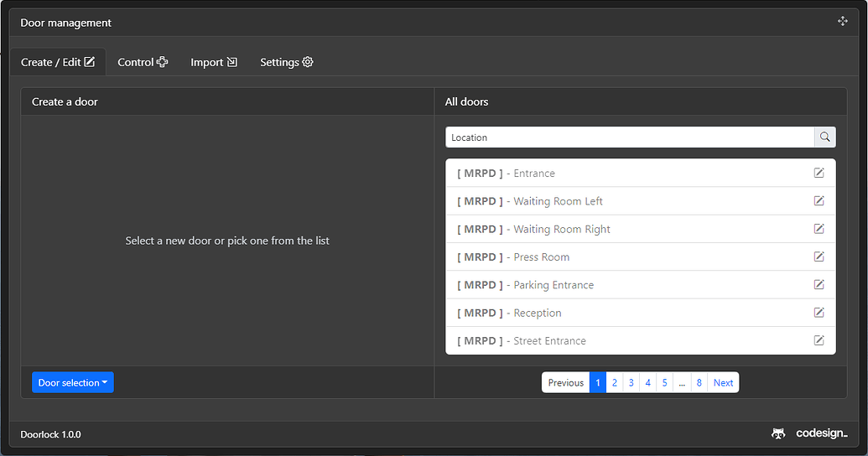Click the codesign raccoon logo
Screen dimensions: 868x456
[778, 434]
